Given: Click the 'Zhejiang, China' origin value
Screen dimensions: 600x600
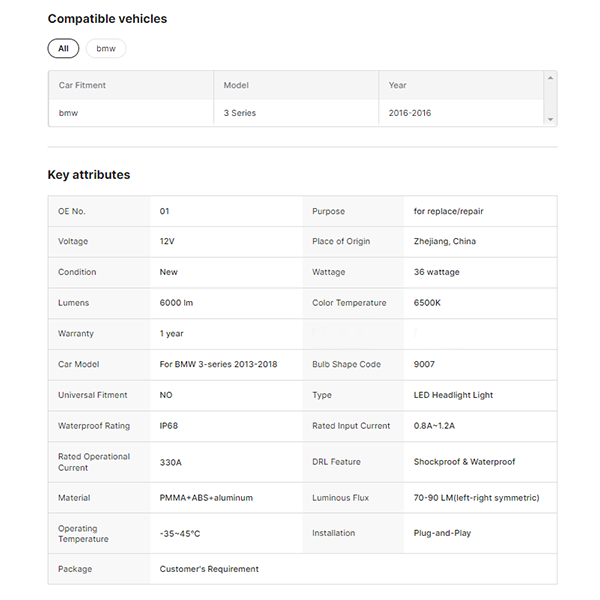Looking at the screenshot, I should [x=445, y=241].
